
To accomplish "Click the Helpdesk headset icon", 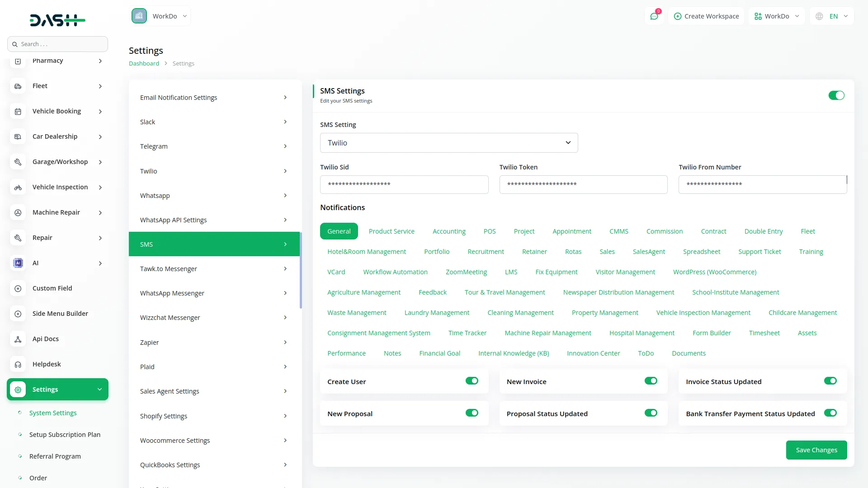I will click(x=18, y=364).
